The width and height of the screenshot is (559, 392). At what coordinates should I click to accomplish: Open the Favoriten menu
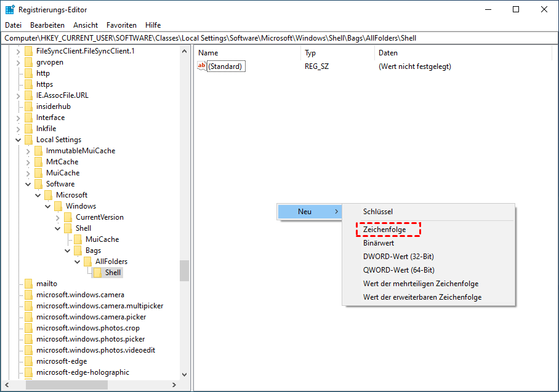(x=121, y=25)
